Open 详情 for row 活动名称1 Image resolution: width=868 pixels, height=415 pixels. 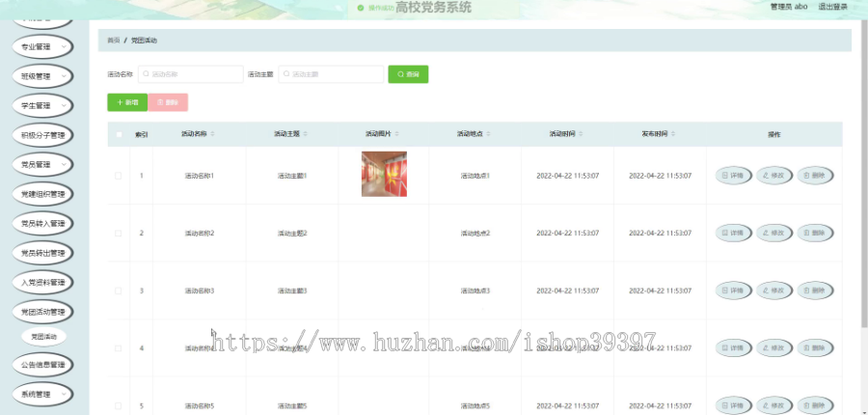(734, 176)
